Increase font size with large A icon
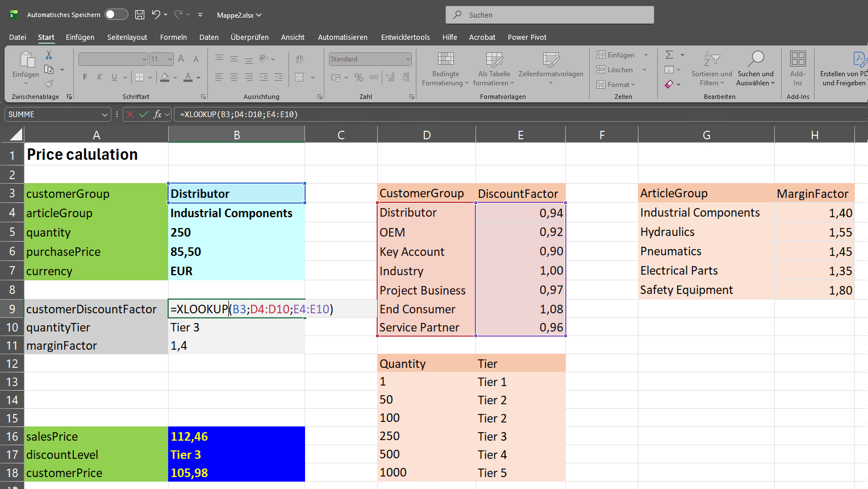The image size is (868, 489). coord(182,59)
